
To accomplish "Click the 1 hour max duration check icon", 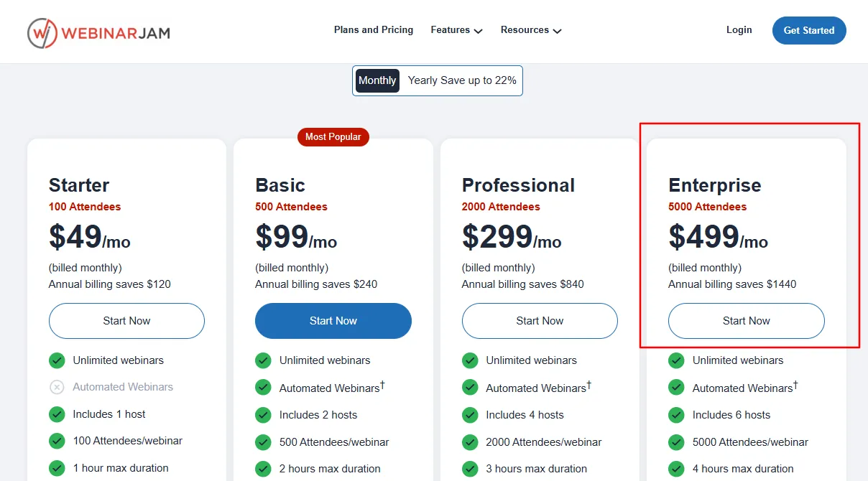I will (57, 468).
